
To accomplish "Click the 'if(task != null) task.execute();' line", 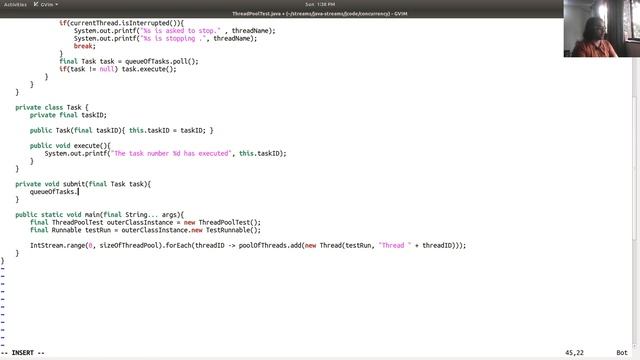I will (118, 69).
